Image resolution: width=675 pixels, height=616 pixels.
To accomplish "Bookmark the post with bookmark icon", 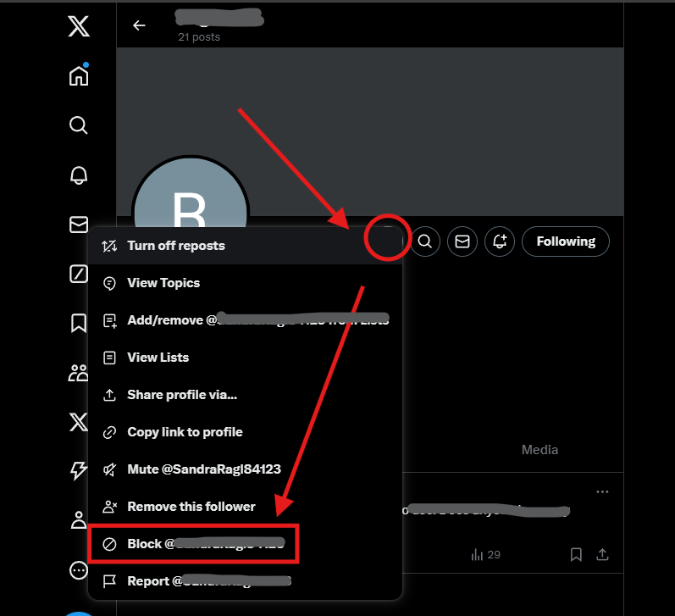I will [x=576, y=554].
